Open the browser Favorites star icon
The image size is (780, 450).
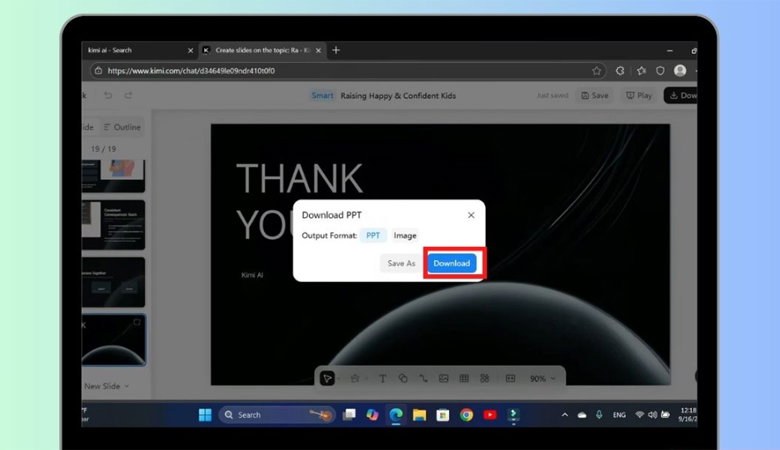pos(641,71)
